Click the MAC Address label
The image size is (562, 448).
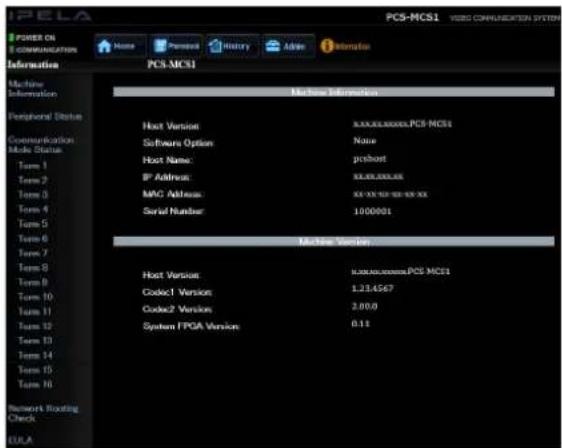172,194
